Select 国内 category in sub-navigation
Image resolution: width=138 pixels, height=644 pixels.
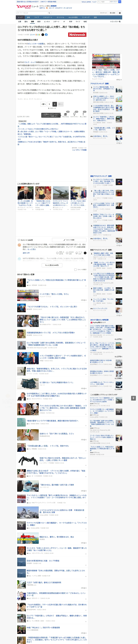pyautogui.click(x=26, y=21)
